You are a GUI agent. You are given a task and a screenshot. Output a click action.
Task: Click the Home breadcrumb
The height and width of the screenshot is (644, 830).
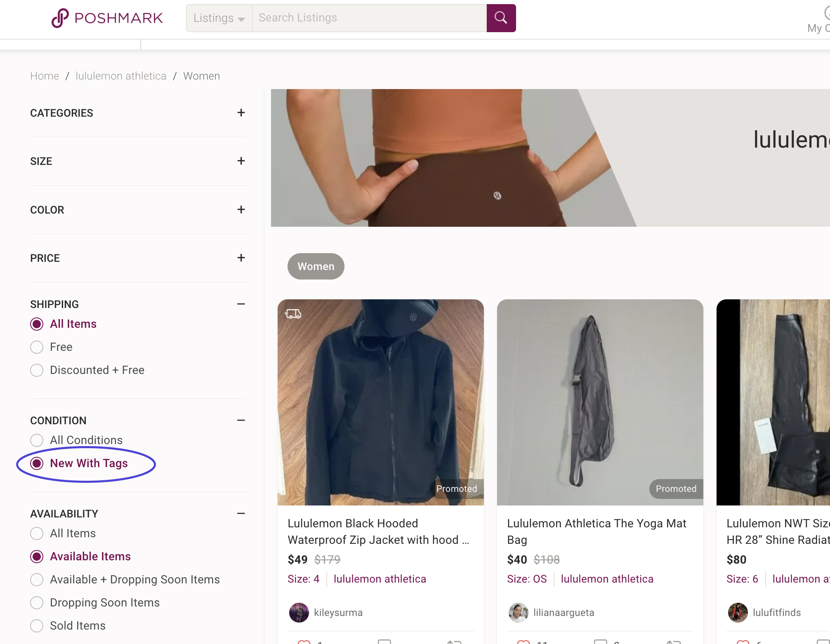(45, 76)
